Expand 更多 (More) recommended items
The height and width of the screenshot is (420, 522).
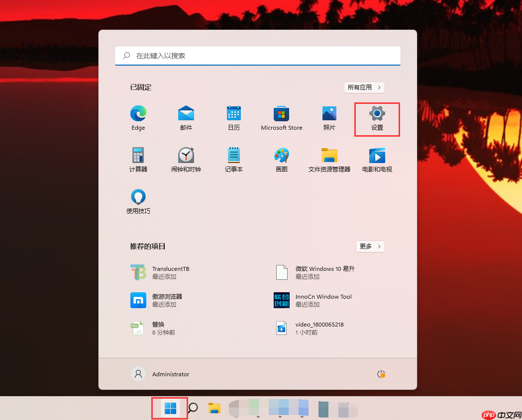click(x=370, y=246)
